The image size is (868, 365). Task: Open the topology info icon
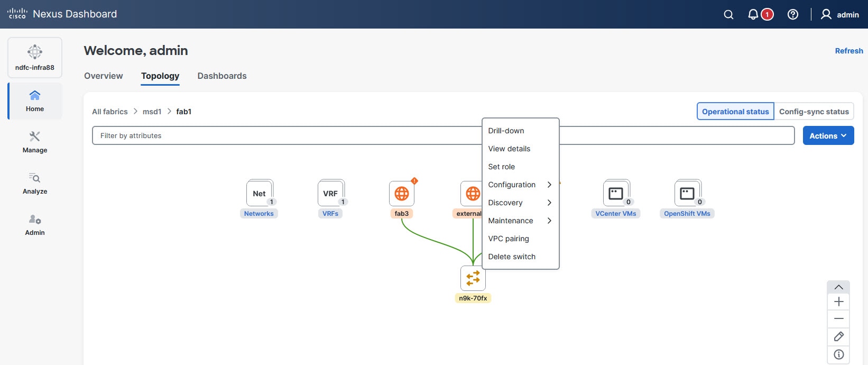click(x=838, y=354)
